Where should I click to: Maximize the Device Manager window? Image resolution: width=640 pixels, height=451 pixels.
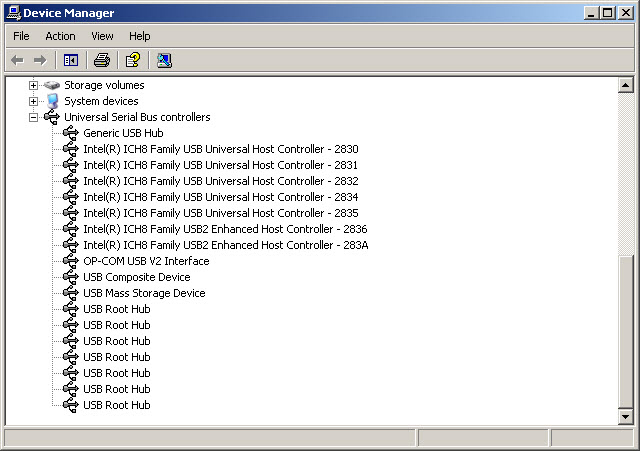click(607, 13)
